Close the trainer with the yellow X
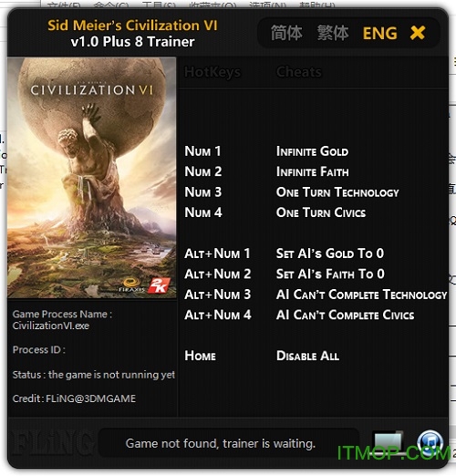Image resolution: width=456 pixels, height=476 pixels. coord(418,33)
